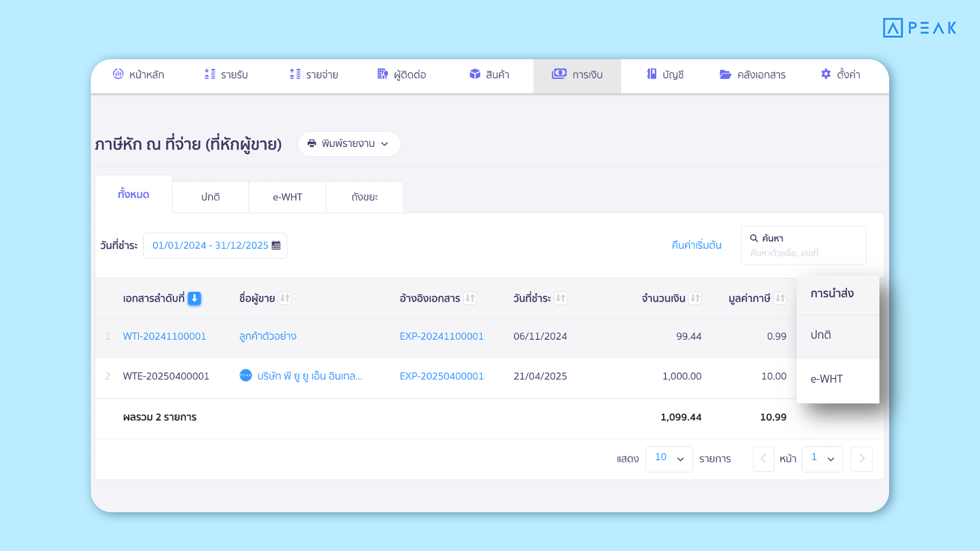Click sort icon beside จำนวนเงิน column
980x551 pixels.
pyautogui.click(x=695, y=298)
